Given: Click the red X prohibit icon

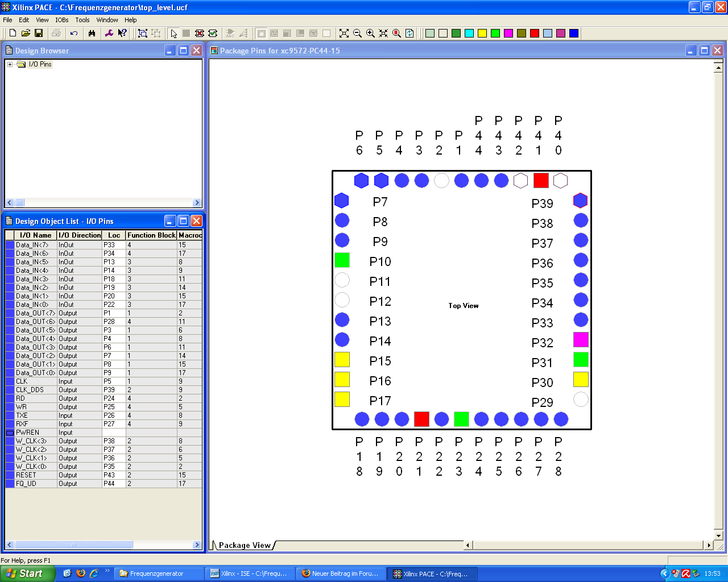Looking at the screenshot, I should click(x=200, y=34).
